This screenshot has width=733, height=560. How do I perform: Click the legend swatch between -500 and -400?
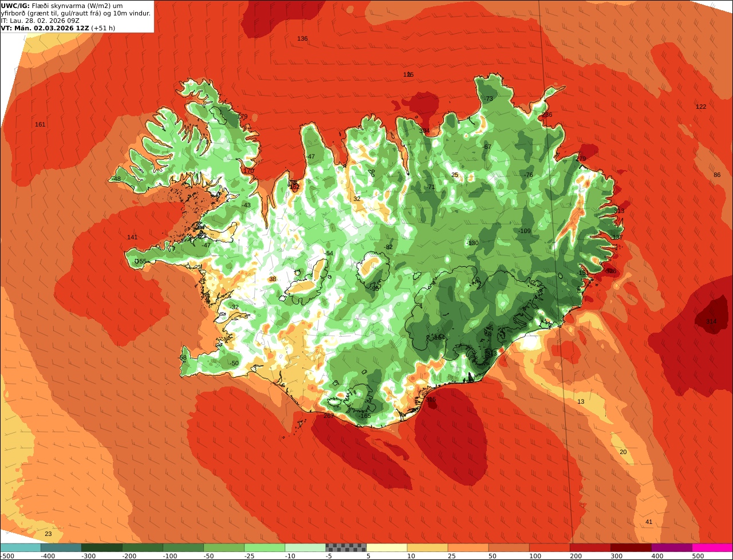click(21, 547)
